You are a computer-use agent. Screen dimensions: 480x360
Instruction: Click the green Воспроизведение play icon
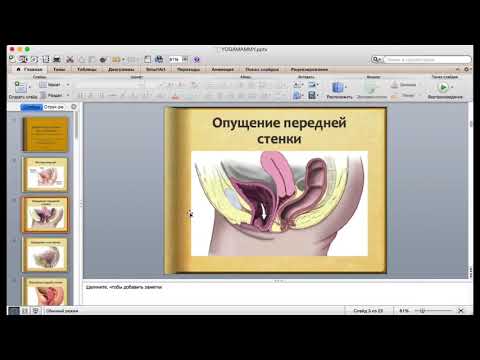(443, 87)
